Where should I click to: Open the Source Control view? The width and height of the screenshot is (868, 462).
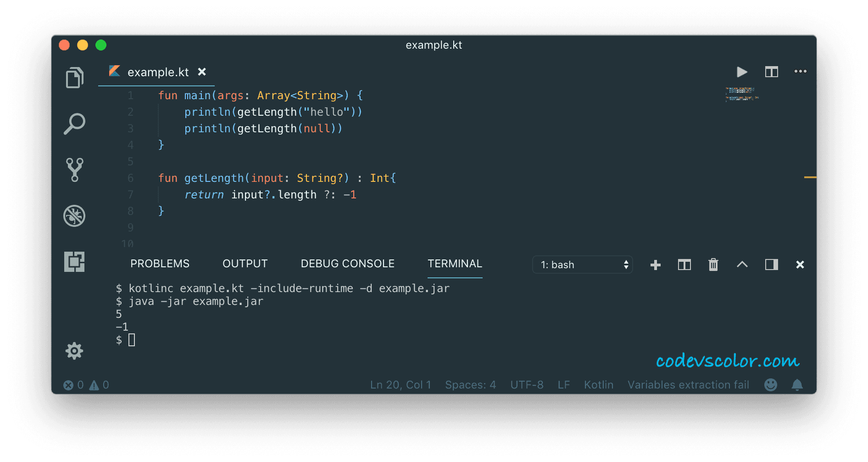coord(74,170)
